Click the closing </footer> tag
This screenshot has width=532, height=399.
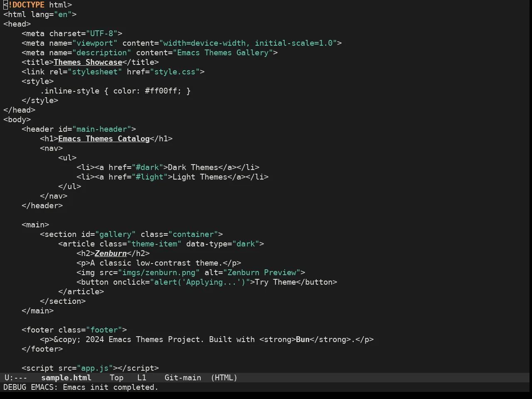point(42,349)
